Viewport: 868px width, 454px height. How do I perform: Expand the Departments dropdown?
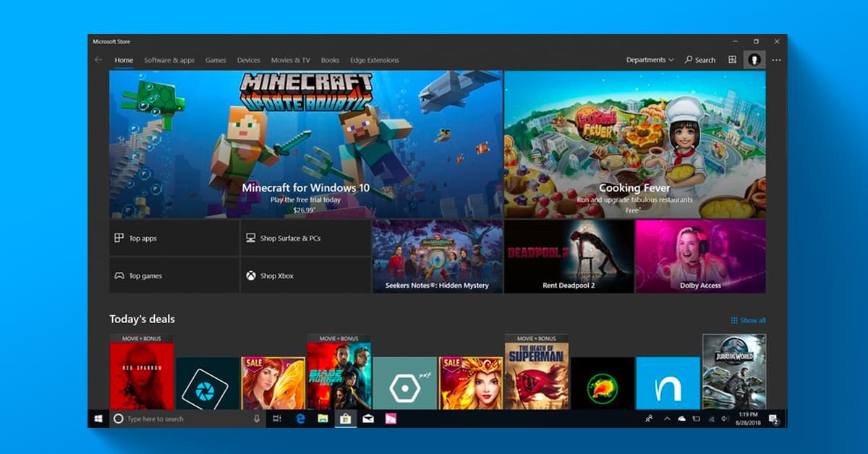coord(650,60)
